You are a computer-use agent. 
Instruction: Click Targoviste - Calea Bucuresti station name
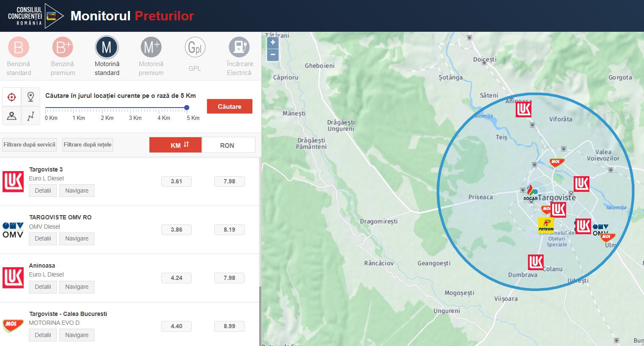(x=68, y=314)
